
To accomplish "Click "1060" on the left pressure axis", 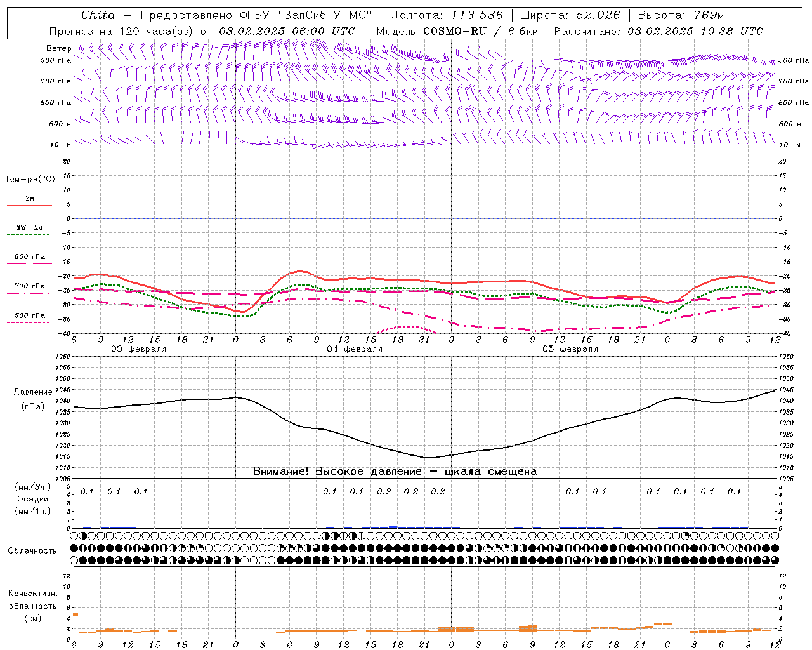I will [x=63, y=357].
